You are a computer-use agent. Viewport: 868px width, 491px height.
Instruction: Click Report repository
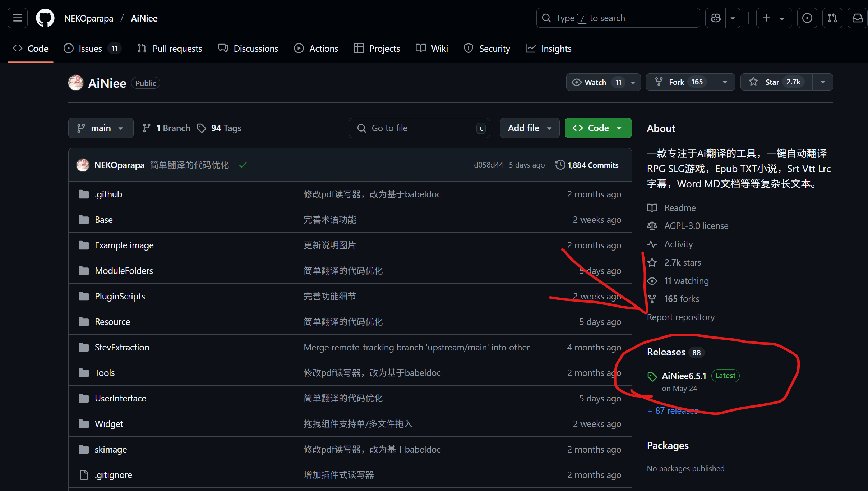[681, 317]
